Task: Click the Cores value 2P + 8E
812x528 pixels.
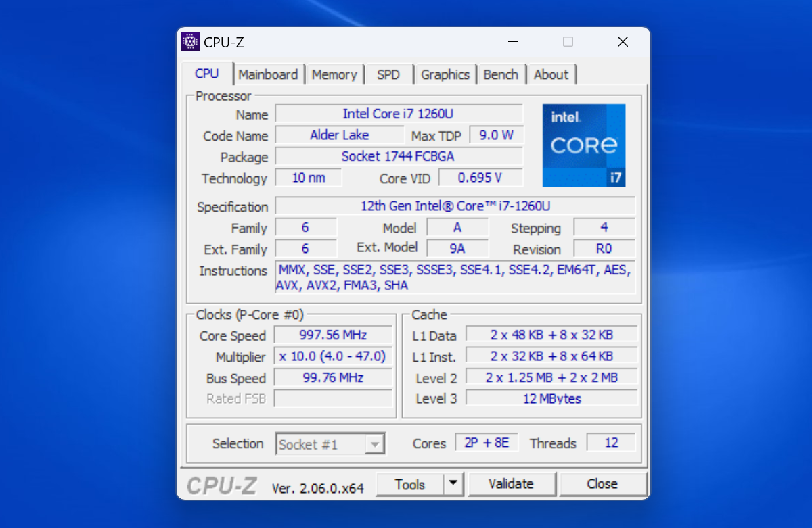Action: point(487,443)
